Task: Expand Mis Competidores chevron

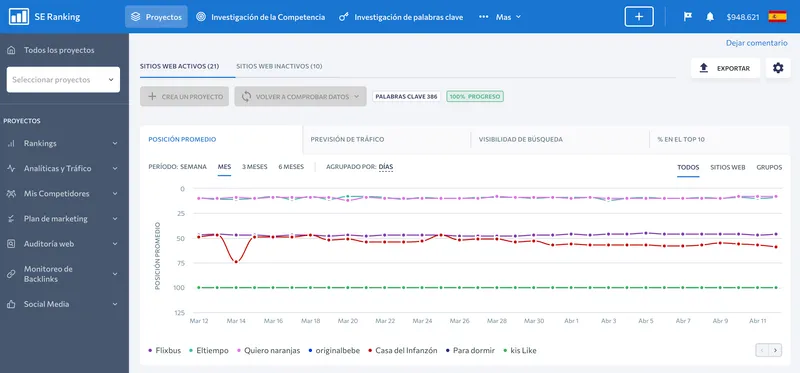Action: 115,194
